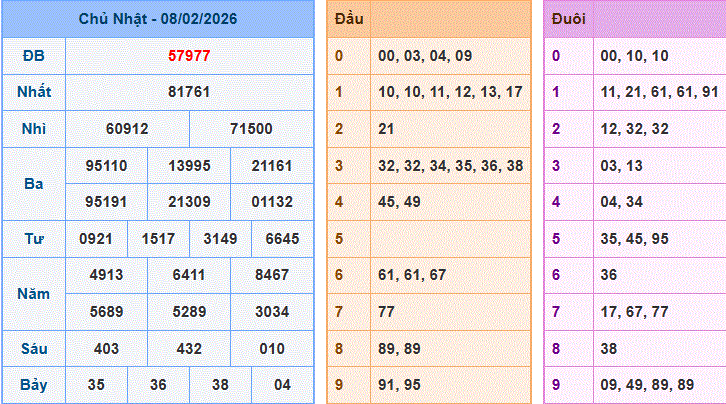Viewport: 726px width, 404px height.
Task: Click the date header Chủ Nhật - 08/02/2026
Action: coord(158,19)
